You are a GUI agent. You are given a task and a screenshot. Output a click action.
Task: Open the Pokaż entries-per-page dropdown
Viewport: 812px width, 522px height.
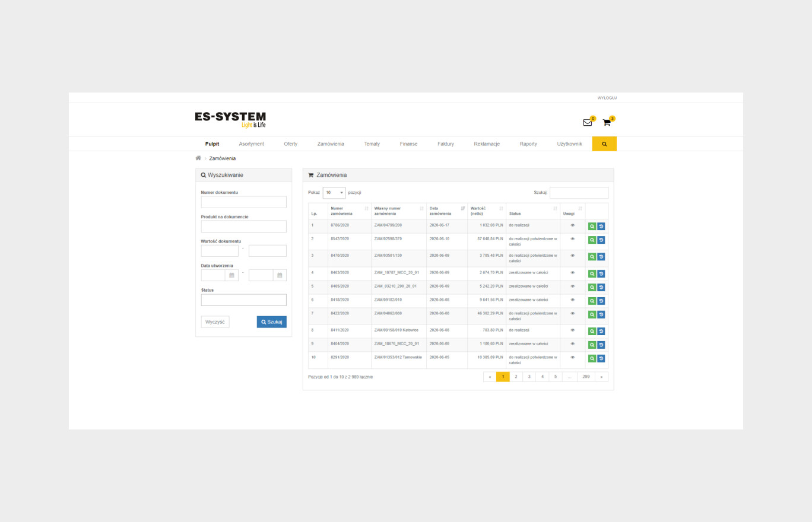[x=334, y=193]
